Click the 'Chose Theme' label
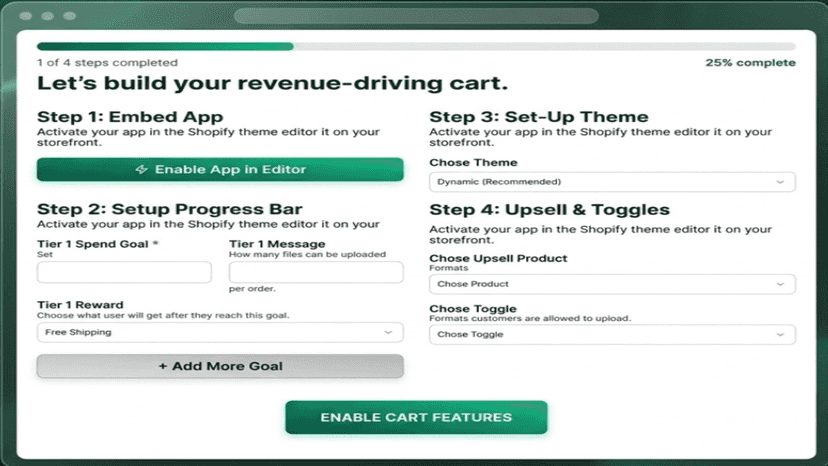 pos(473,163)
